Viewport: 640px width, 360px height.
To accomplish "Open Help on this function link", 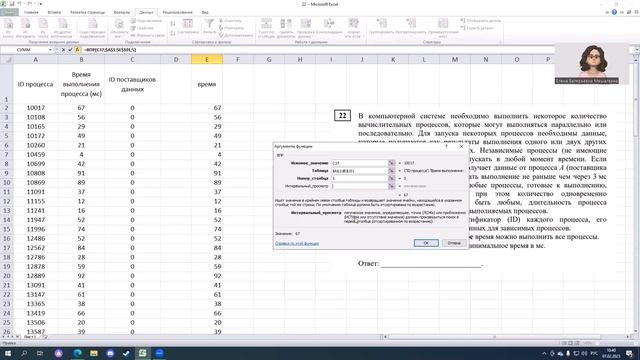I will [x=297, y=244].
